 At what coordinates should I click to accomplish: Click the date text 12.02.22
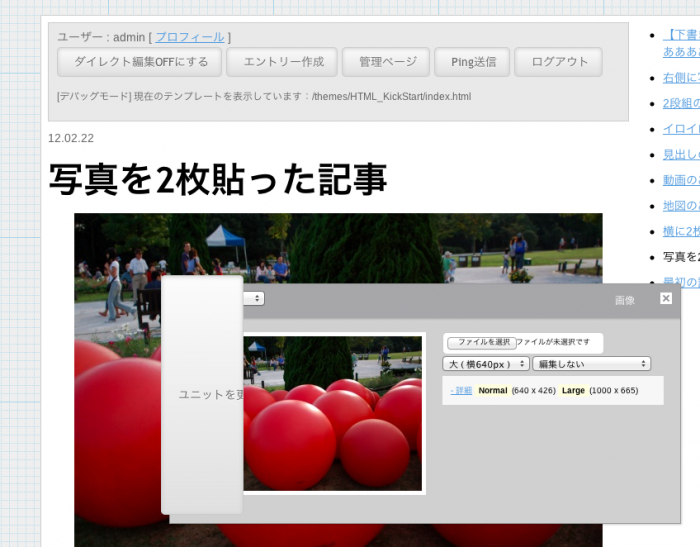71,138
